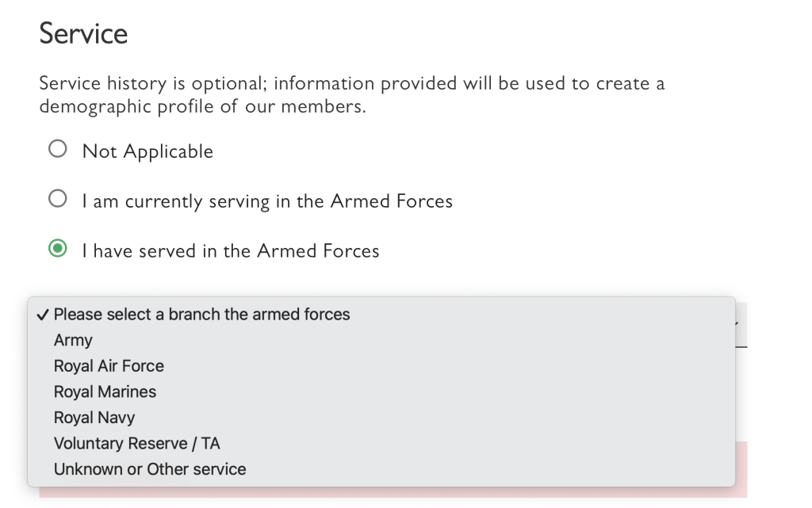Choose Royal Air Force option
The image size is (812, 508).
109,366
